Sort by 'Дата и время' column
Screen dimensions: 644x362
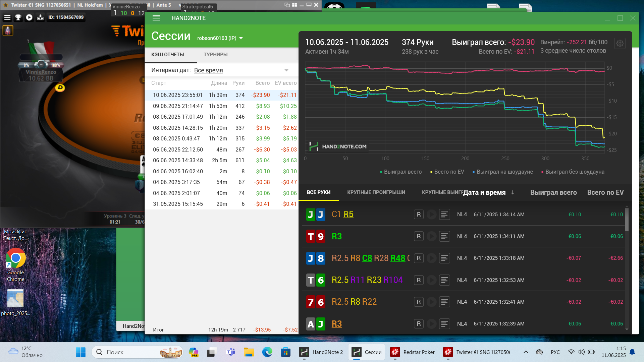pos(488,192)
